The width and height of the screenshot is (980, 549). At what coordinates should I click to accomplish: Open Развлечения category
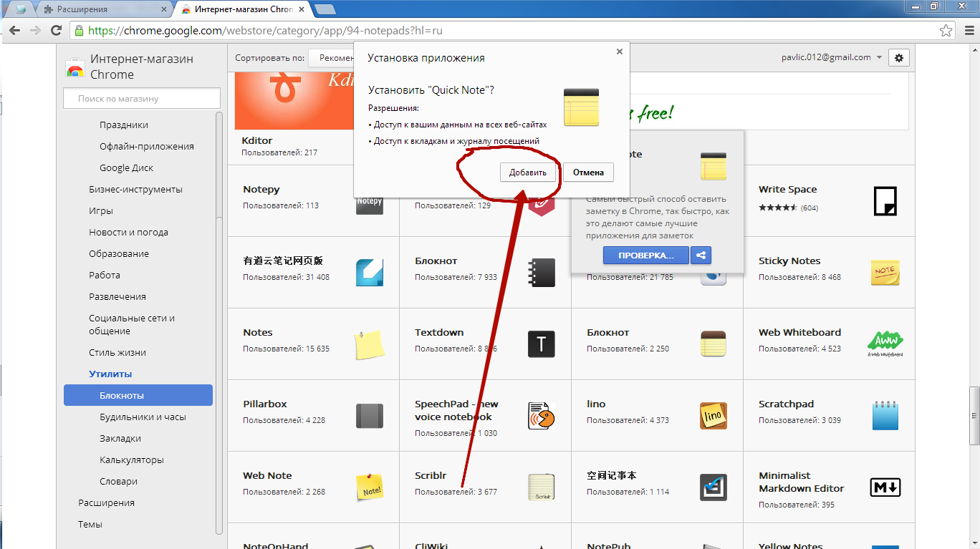(x=117, y=296)
